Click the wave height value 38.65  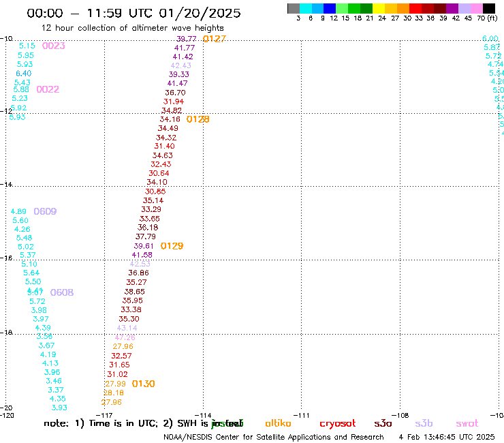point(134,292)
